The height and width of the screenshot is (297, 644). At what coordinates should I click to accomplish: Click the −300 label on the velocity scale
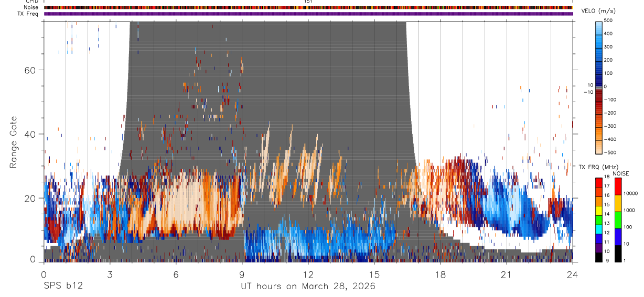tap(610, 126)
